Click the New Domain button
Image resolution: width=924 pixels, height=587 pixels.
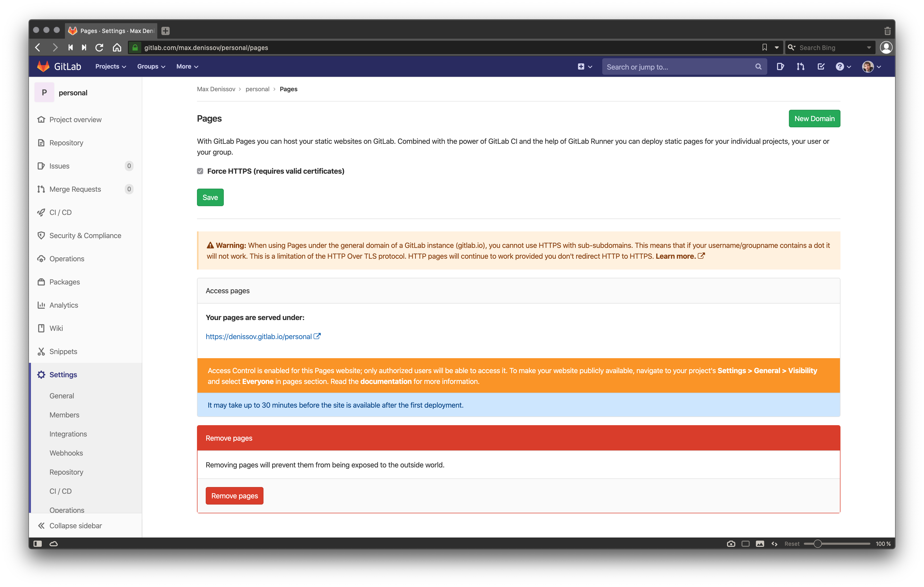(x=814, y=119)
